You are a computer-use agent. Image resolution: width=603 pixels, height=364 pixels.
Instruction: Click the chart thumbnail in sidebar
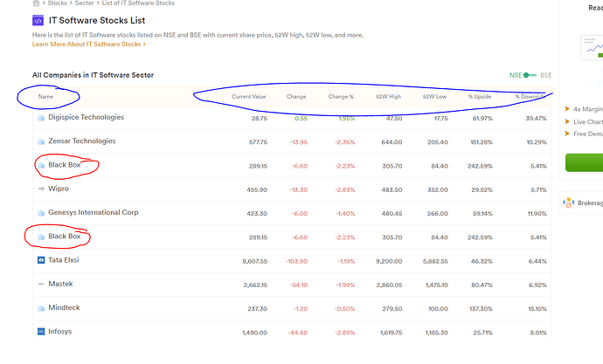tap(592, 48)
